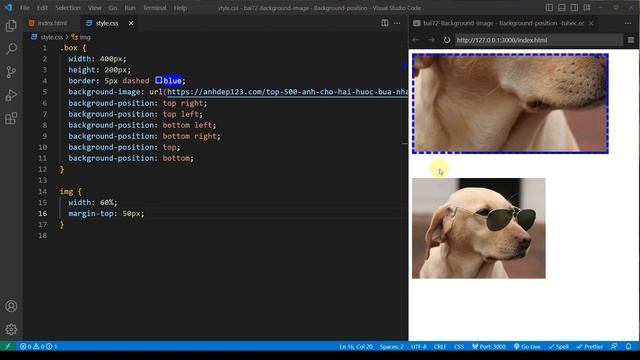This screenshot has width=640, height=360.
Task: Open the blue color swatch picker
Action: [158, 80]
